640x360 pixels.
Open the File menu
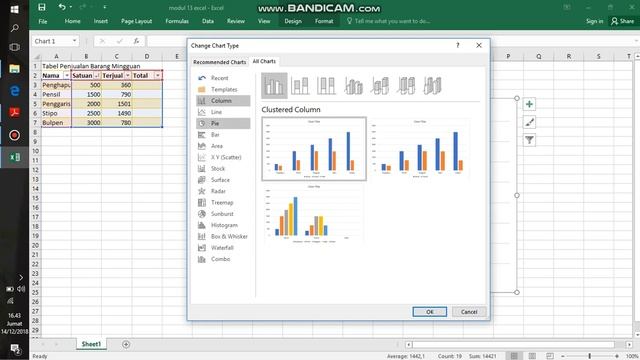click(43, 21)
